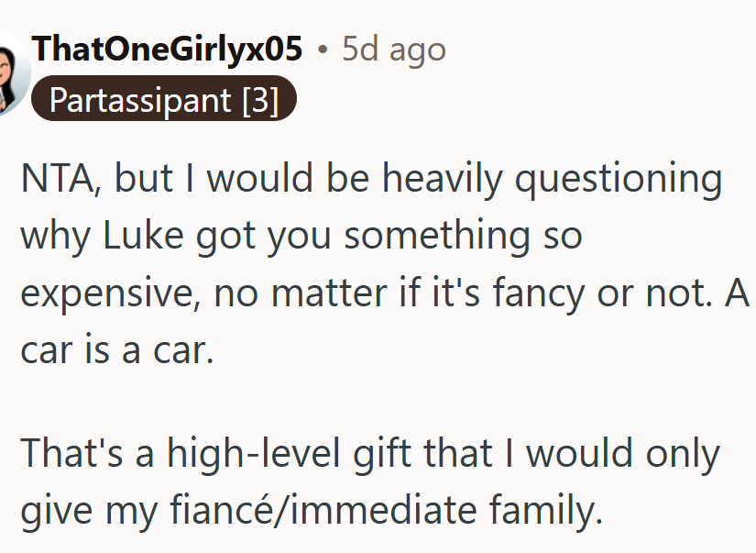The image size is (756, 553).
Task: Open the commenter's avatar picture
Action: 14,74
